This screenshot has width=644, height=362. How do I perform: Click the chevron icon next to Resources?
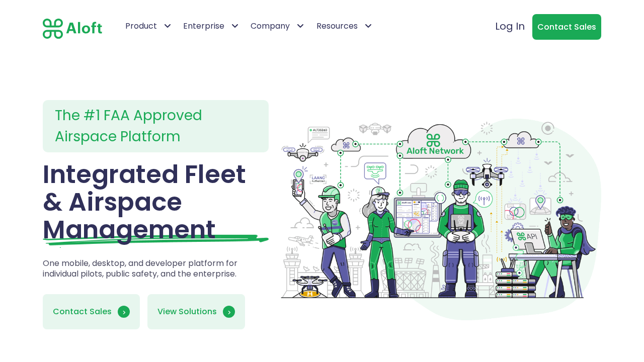click(x=367, y=25)
